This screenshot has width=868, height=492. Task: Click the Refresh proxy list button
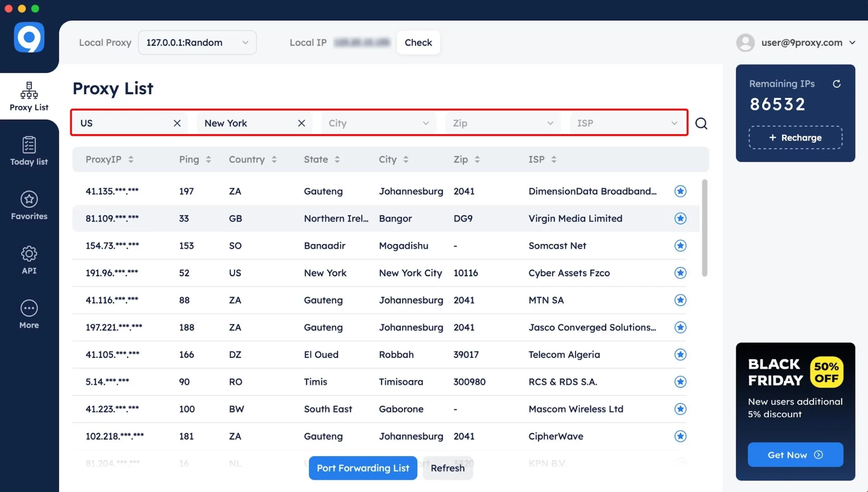448,467
